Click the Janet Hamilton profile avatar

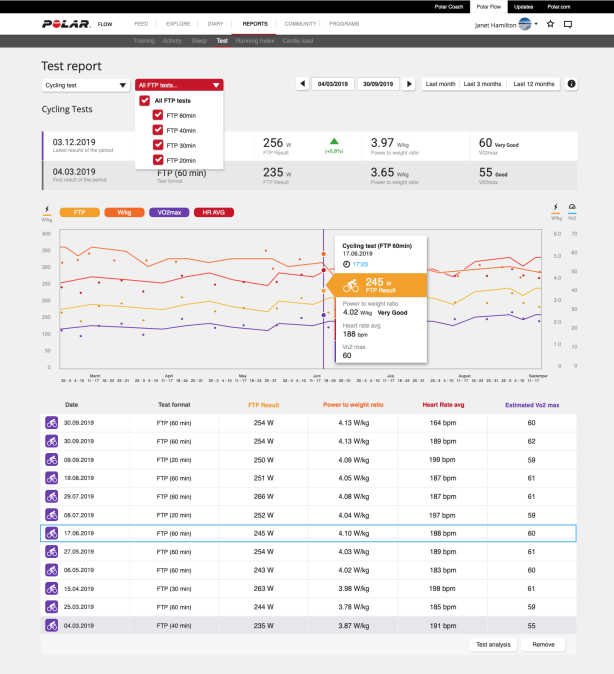[x=525, y=23]
